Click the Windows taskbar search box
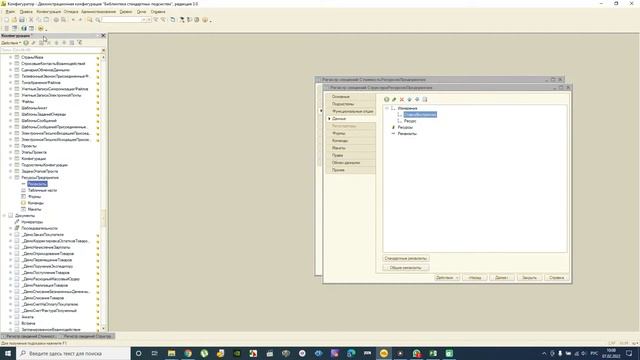Screen dimensions: 640x360 [x=73, y=353]
